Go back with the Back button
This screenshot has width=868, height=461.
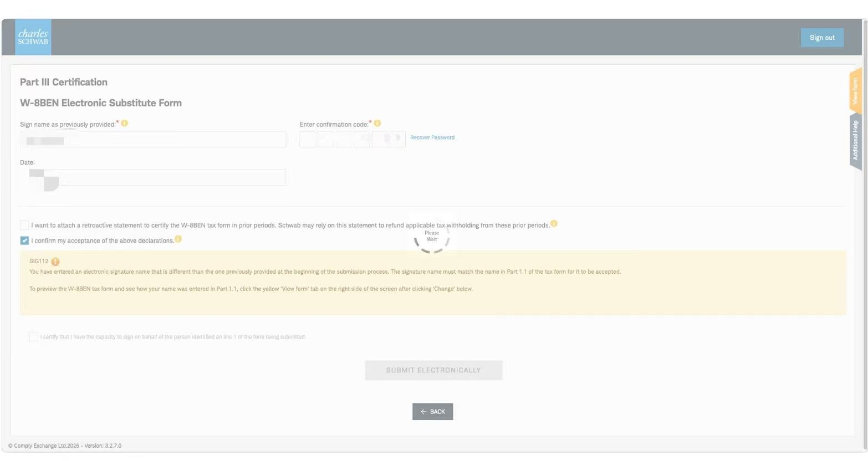point(433,412)
